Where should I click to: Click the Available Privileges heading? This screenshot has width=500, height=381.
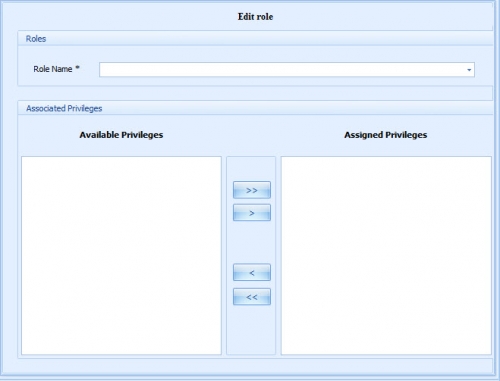(x=121, y=135)
